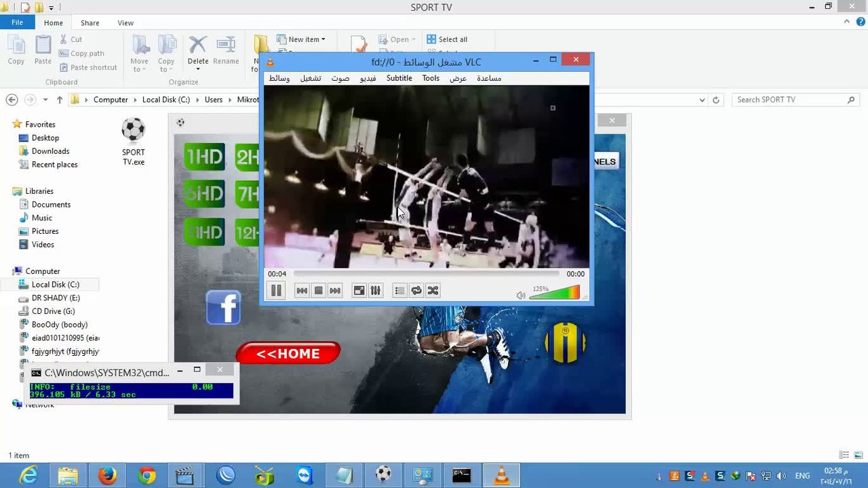Open the VLC فيديو video menu

pos(368,79)
